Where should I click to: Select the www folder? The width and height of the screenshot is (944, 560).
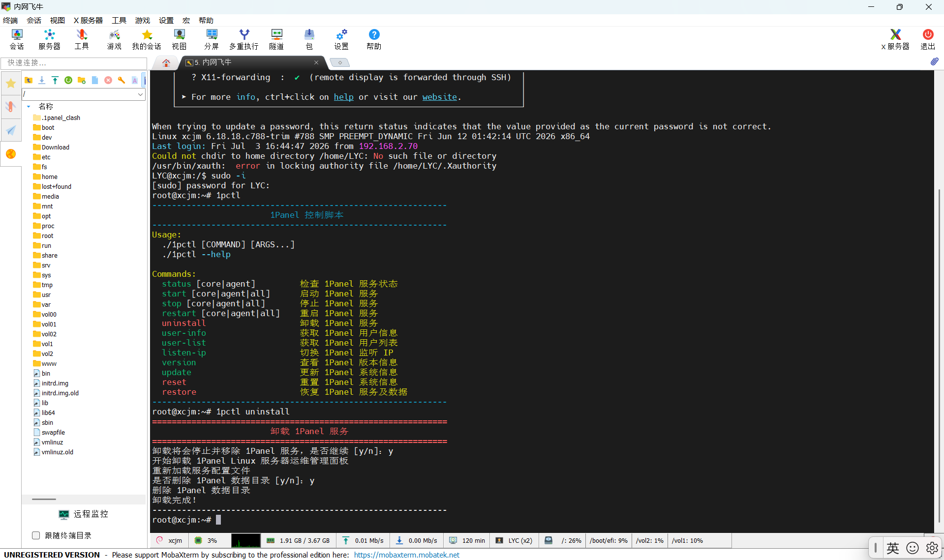(45, 363)
